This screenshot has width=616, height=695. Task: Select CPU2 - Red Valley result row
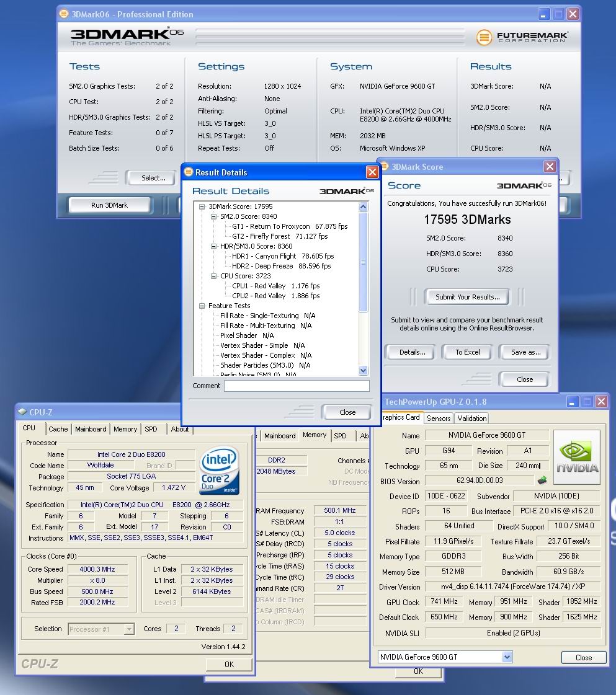(x=276, y=296)
